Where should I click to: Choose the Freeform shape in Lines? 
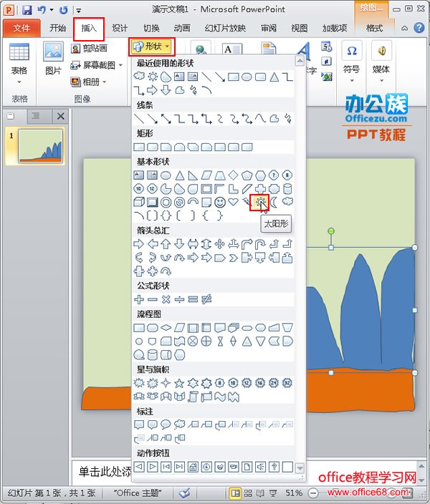pos(274,119)
